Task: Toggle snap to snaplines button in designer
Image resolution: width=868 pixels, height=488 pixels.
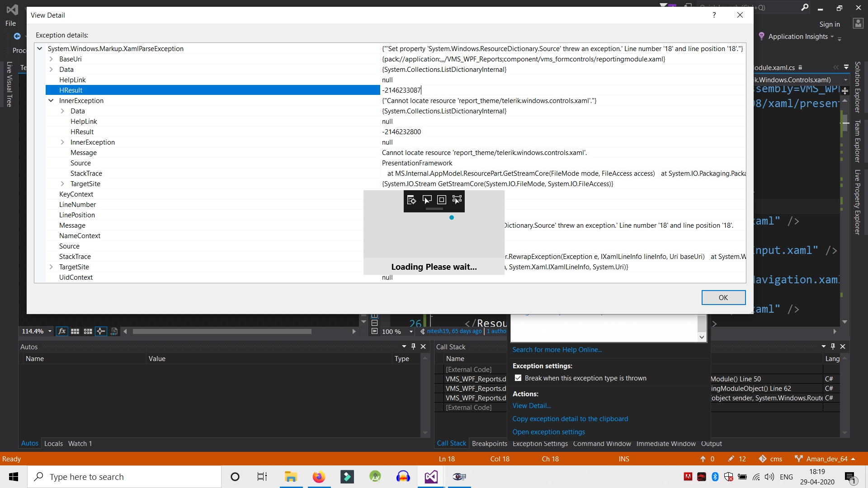Action: click(101, 331)
